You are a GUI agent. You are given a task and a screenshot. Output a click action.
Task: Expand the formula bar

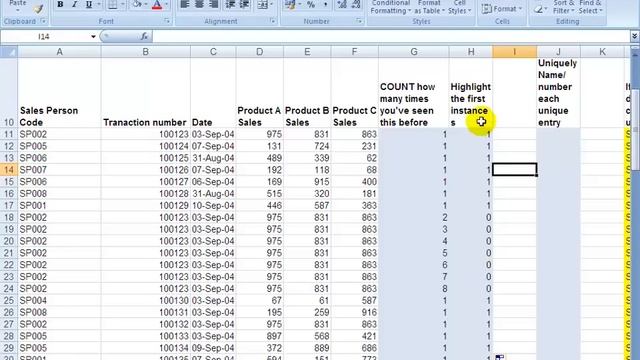(x=634, y=37)
